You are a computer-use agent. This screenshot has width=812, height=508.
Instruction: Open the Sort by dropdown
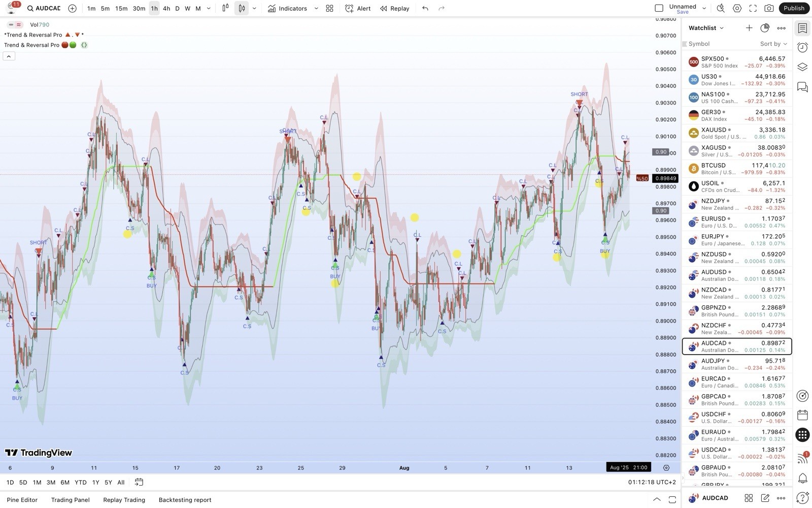[x=773, y=44]
